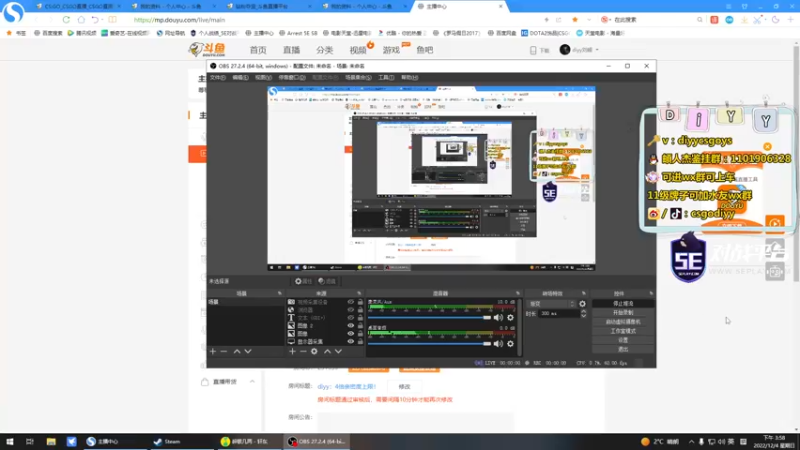
Task: Open desktop audio settings gear
Action: tap(510, 344)
